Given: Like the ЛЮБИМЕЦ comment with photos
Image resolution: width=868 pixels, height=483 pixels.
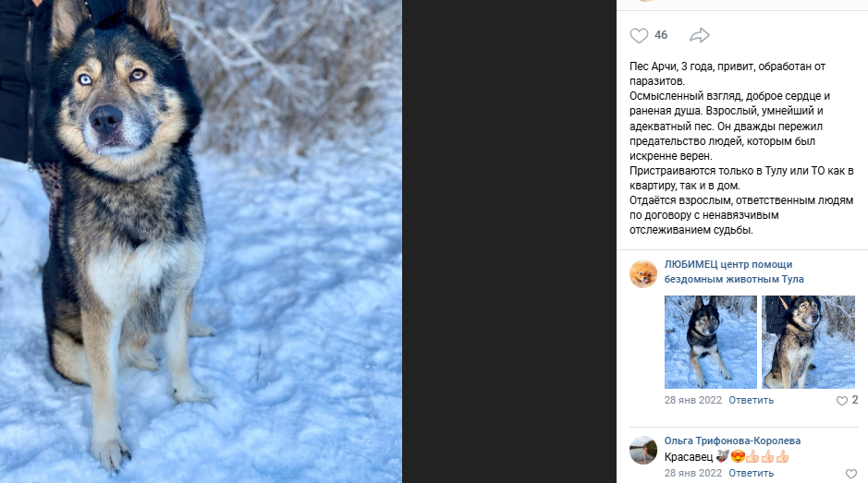Looking at the screenshot, I should [x=841, y=401].
